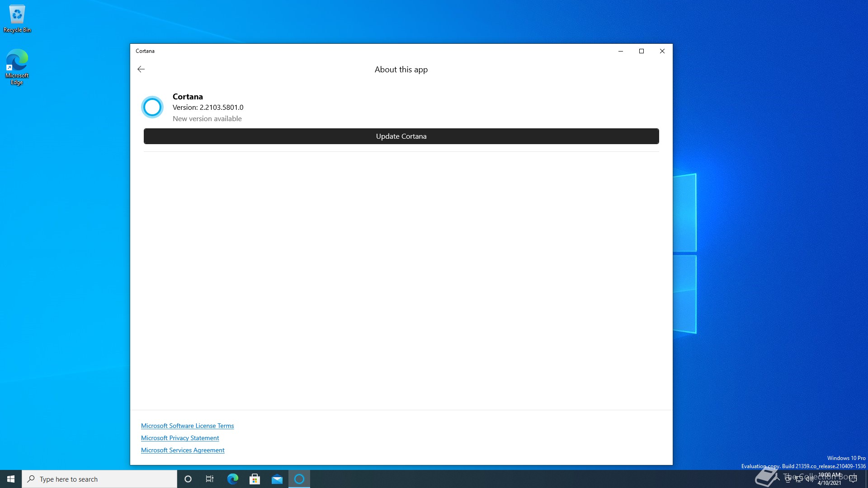Select the Microsoft Edge desktop shortcut
Image resolution: width=868 pixels, height=488 pixels.
(x=17, y=67)
